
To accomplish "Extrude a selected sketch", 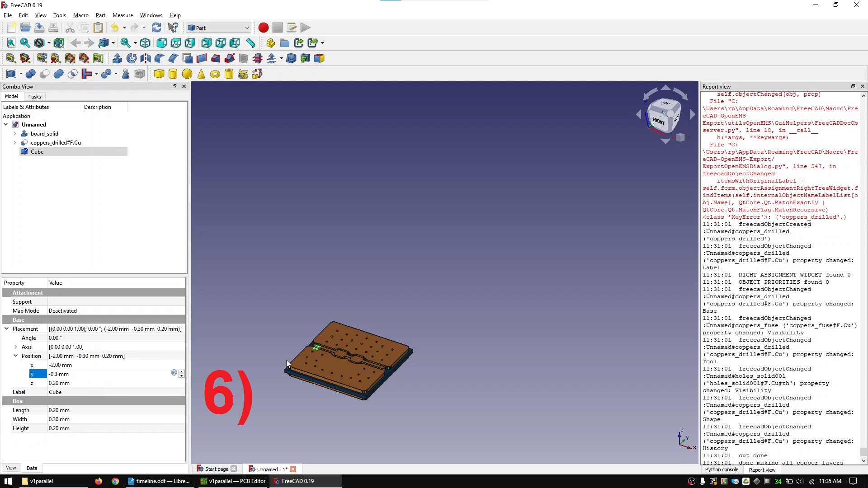I will (x=117, y=58).
